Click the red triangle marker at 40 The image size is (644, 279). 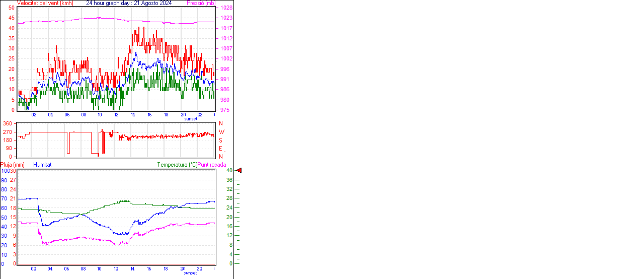tap(239, 171)
